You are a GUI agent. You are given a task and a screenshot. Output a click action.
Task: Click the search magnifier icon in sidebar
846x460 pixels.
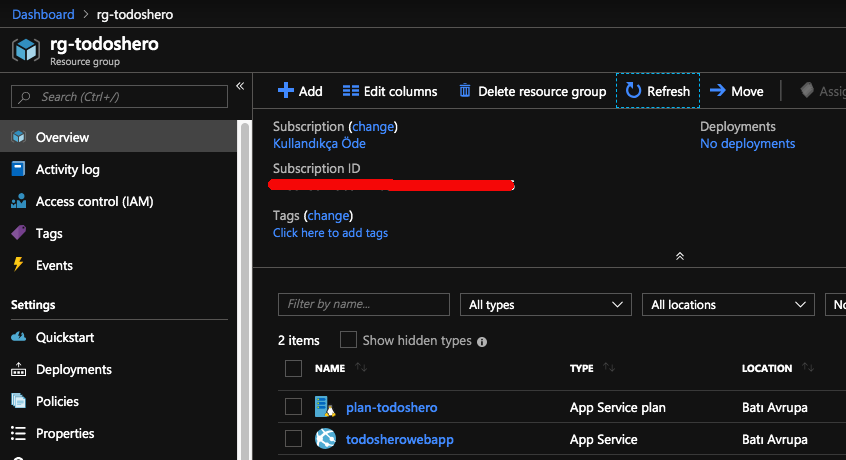24,97
